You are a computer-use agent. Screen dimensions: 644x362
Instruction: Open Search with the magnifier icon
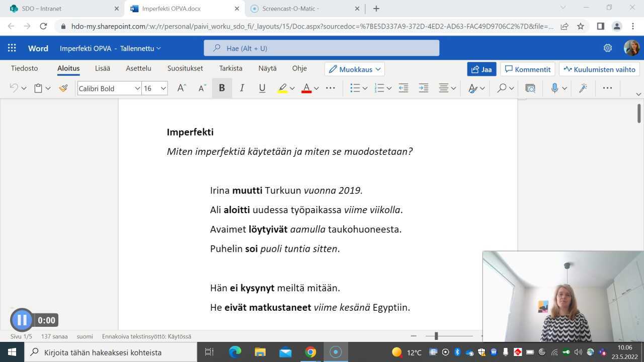(501, 88)
